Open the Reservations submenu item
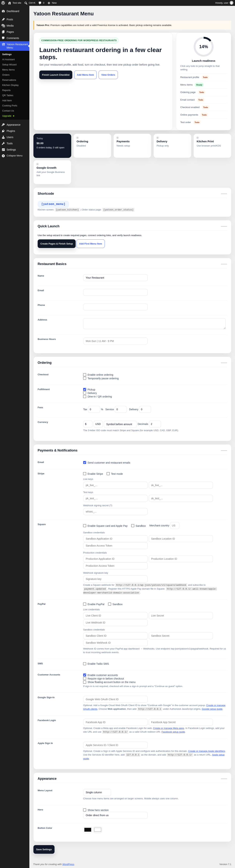 click(9, 80)
